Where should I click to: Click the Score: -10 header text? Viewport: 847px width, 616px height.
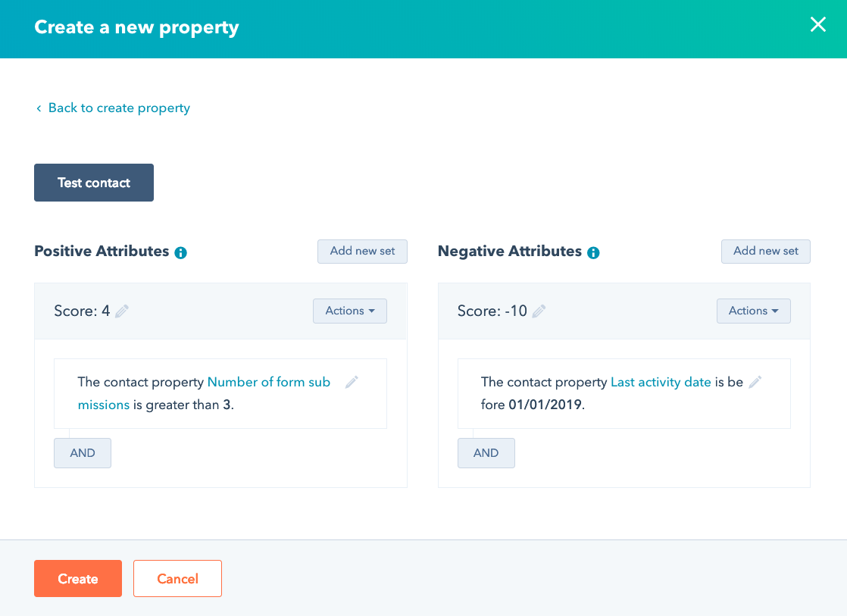[492, 311]
